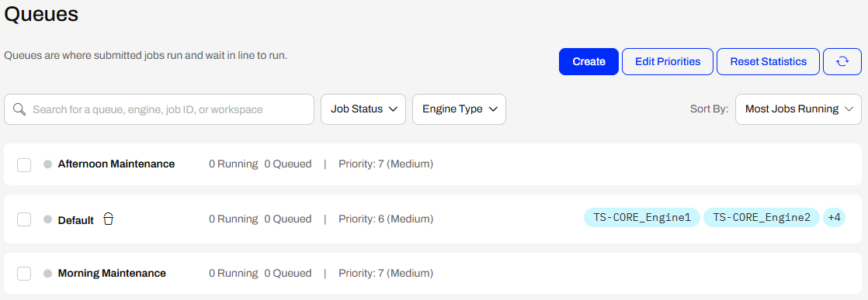This screenshot has width=868, height=300.
Task: Open the Engine Type filter dropdown
Action: point(459,109)
